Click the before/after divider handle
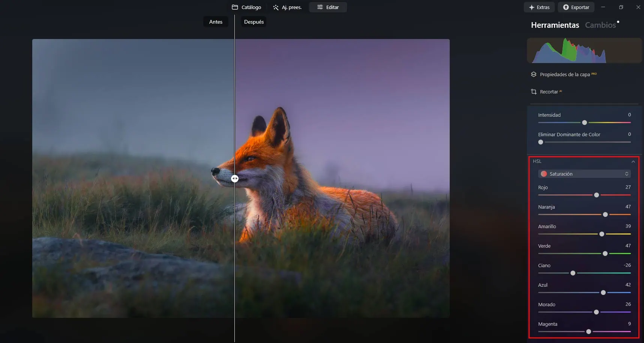Viewport: 644px width, 343px height. [x=234, y=179]
